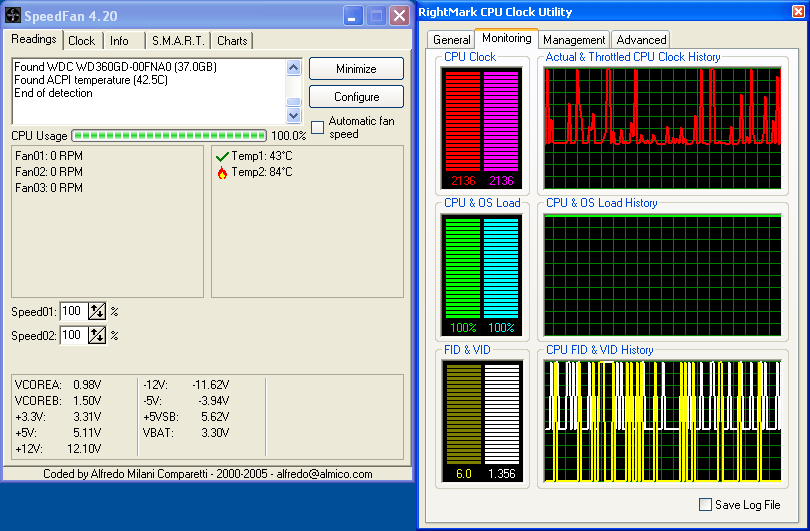810x531 pixels.
Task: Click the Speed02 spinner arrows
Action: [97, 336]
